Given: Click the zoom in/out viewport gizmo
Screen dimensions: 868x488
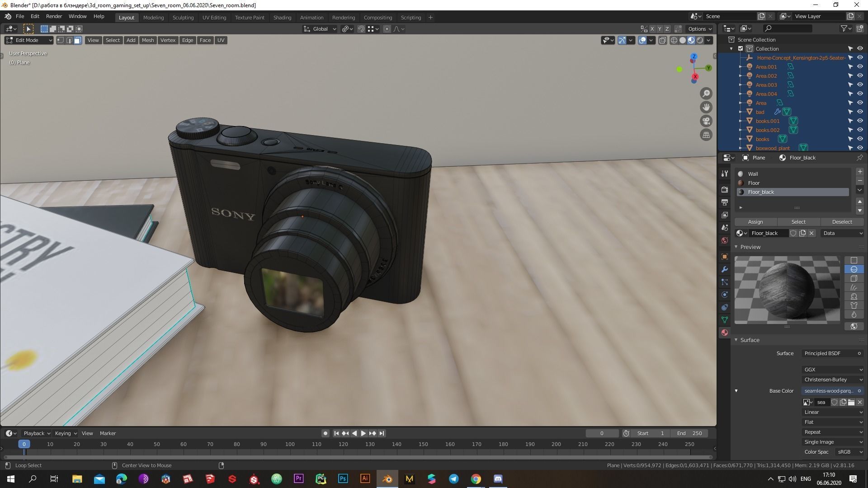Looking at the screenshot, I should click(x=706, y=94).
